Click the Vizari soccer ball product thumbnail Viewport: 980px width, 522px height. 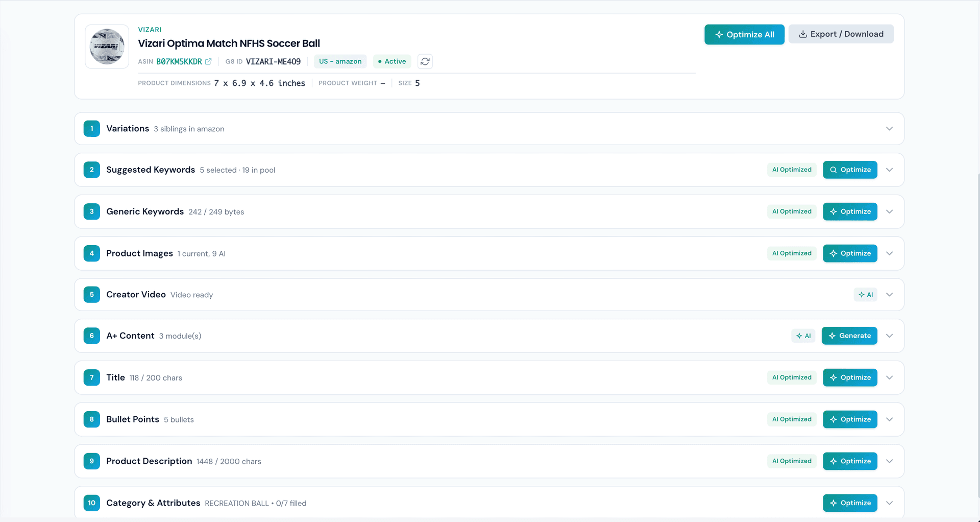(x=107, y=46)
